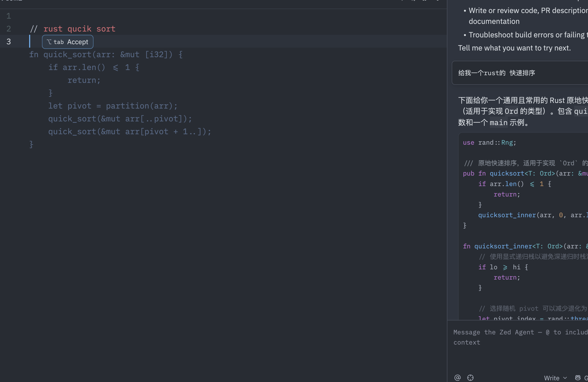Click the chevron next to Write
This screenshot has height=382, width=588.
pos(565,378)
